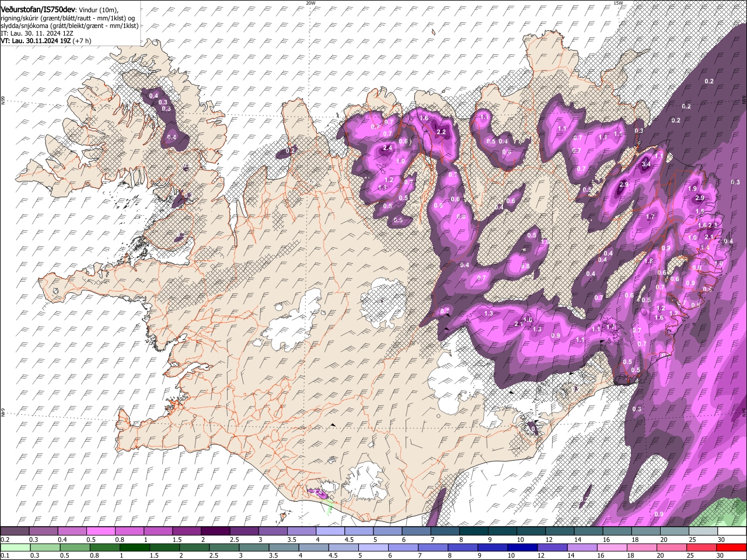Click the 10 label in the lower legend row
747x560 pixels.
[x=511, y=555]
